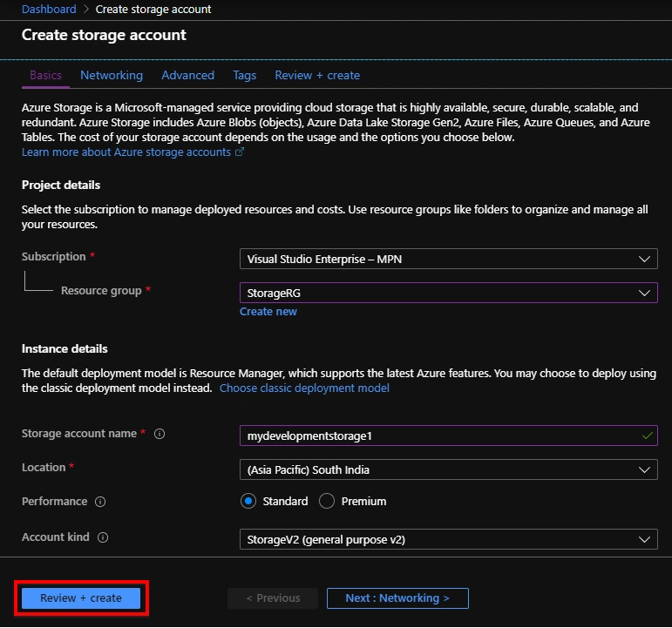
Task: Open the Review + create tab
Action: [317, 76]
